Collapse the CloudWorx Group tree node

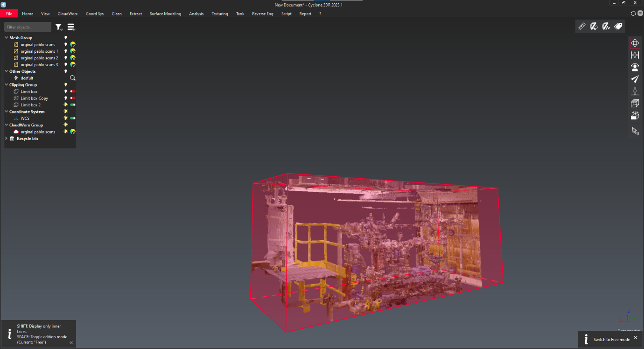coord(7,125)
